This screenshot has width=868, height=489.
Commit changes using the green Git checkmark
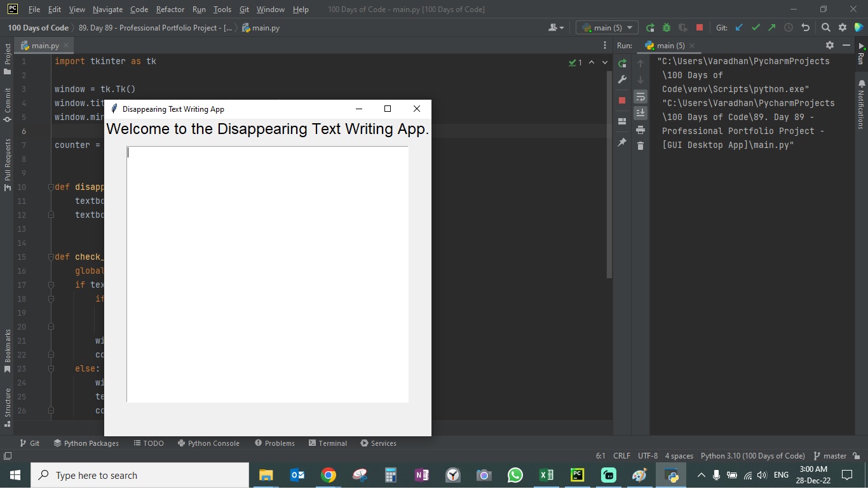(x=756, y=27)
